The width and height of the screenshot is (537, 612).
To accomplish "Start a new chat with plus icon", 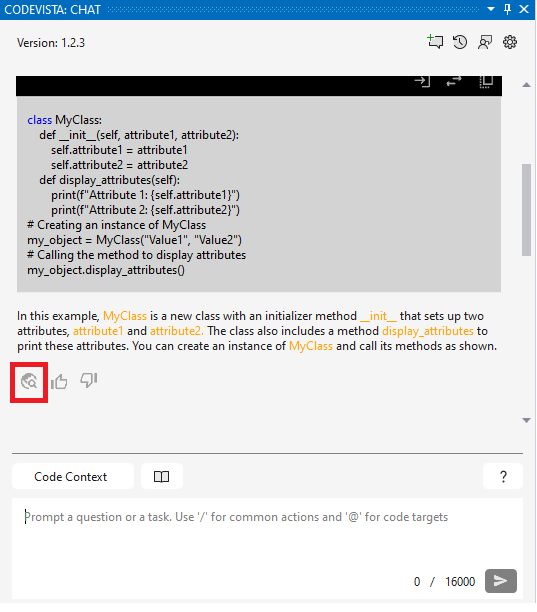I will pos(435,42).
